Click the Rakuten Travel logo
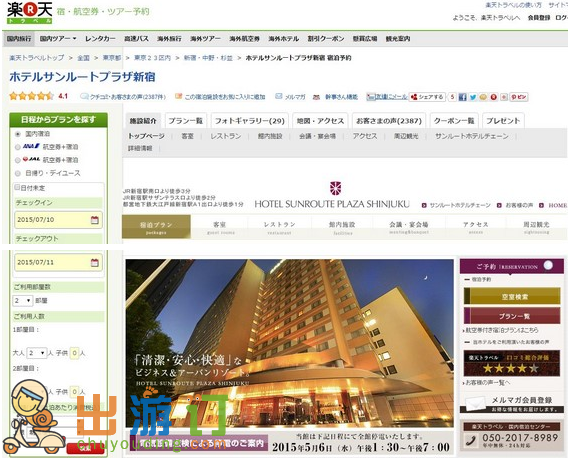 pyautogui.click(x=30, y=13)
